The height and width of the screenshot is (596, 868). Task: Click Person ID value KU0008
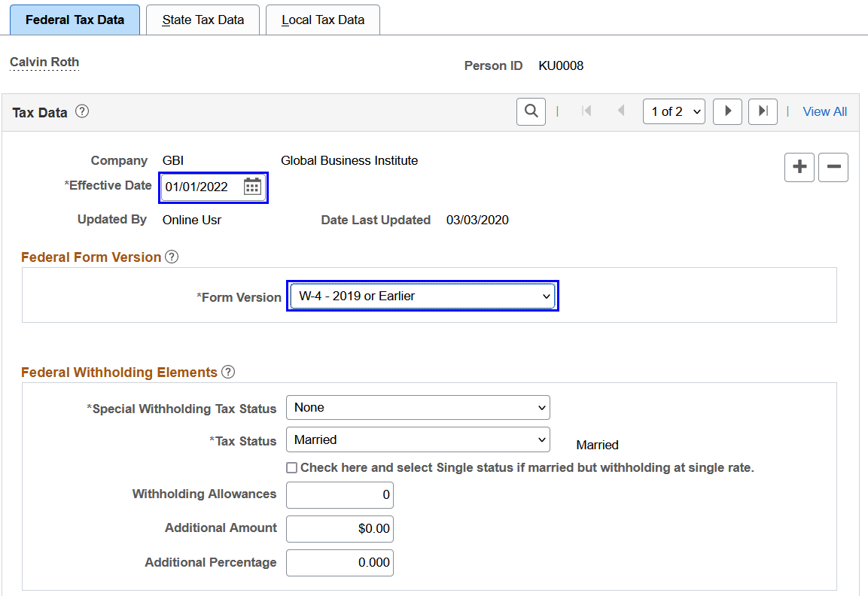(561, 66)
